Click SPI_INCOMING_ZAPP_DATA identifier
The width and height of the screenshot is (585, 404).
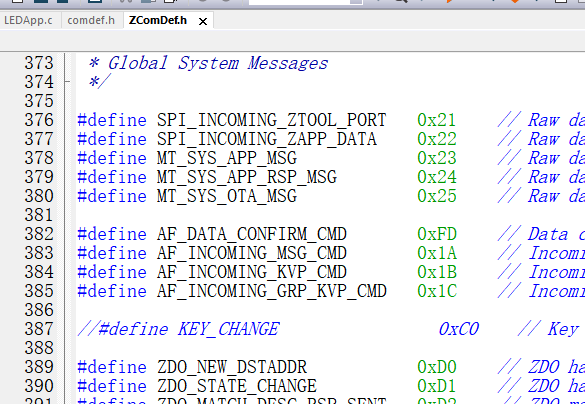point(266,139)
